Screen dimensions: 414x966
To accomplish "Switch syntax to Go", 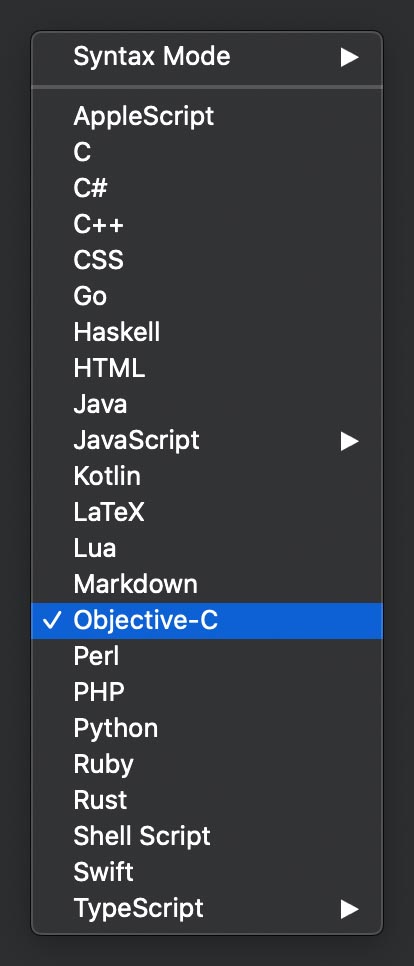I will tap(207, 296).
